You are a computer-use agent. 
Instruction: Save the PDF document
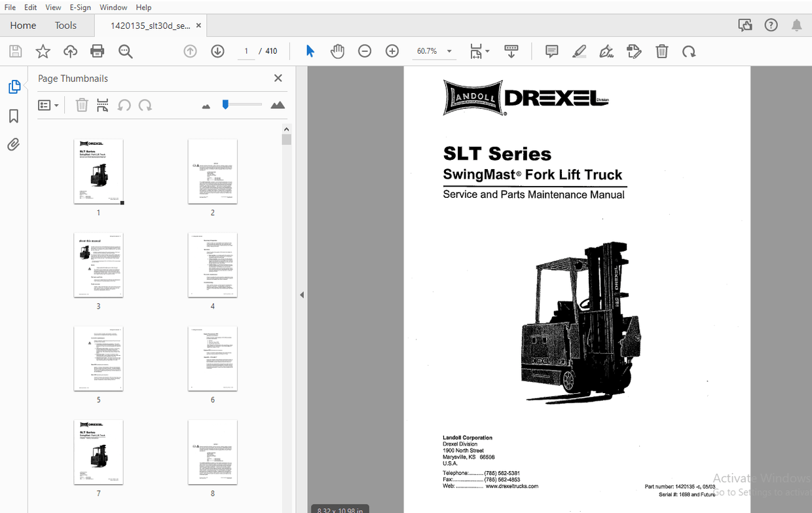(15, 51)
